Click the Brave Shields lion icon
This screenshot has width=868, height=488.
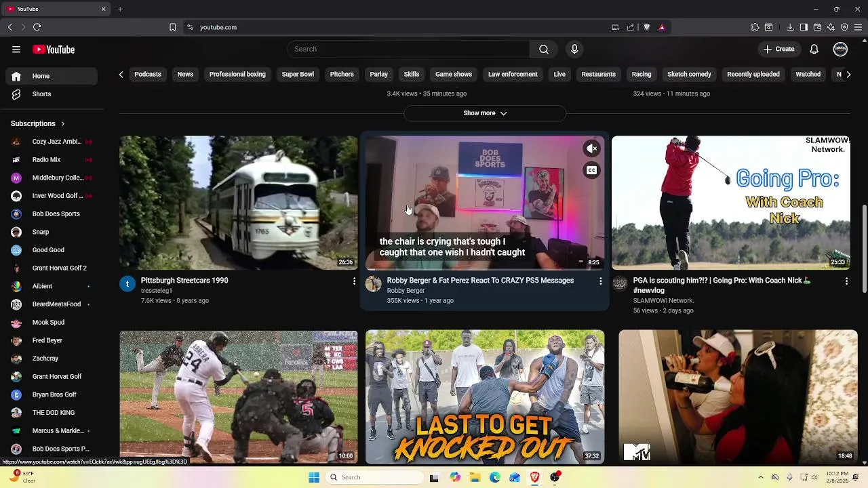pos(647,27)
